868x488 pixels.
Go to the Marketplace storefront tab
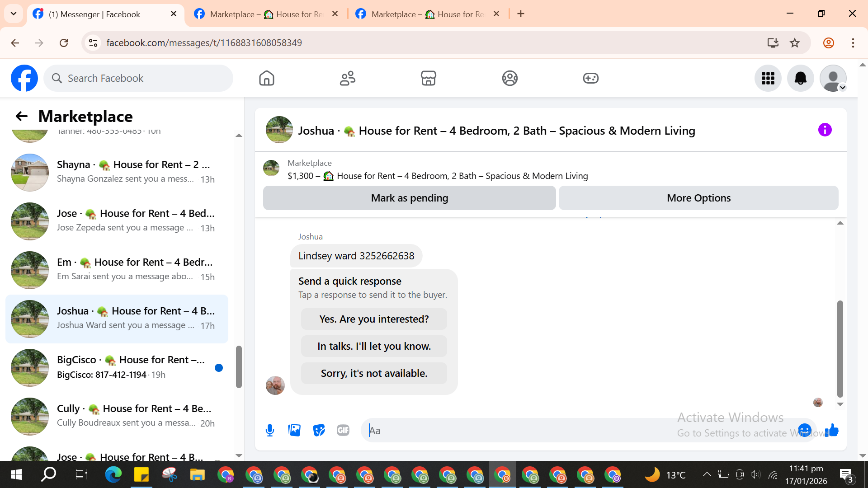428,78
